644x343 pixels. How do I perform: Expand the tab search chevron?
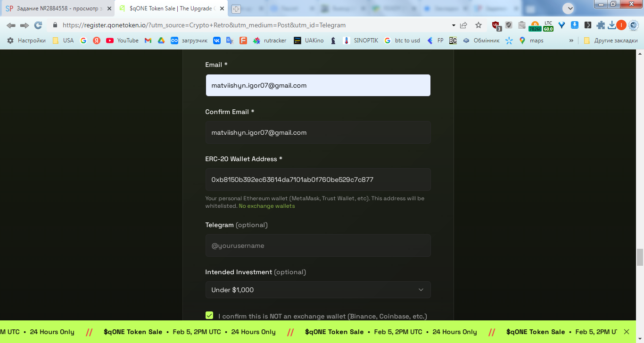point(569,8)
